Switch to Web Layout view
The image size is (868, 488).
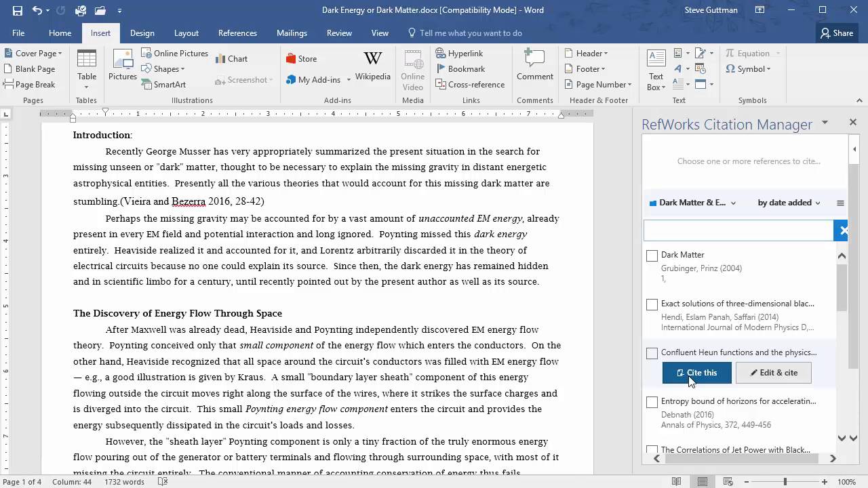point(729,481)
